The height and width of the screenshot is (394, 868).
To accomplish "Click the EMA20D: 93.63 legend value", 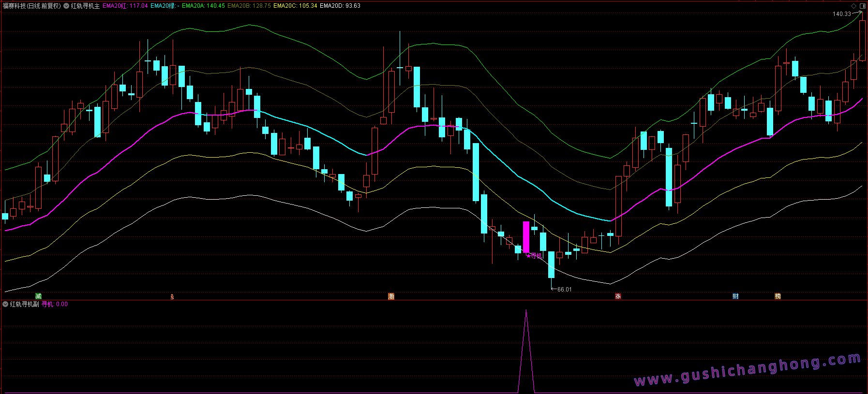I will coord(340,6).
